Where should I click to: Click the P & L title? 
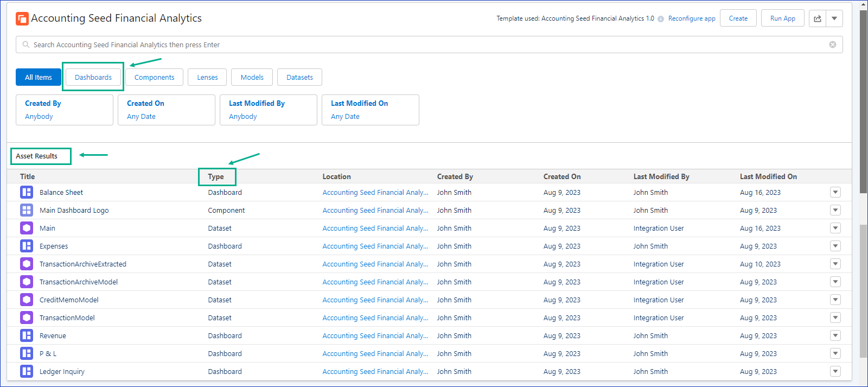point(48,353)
